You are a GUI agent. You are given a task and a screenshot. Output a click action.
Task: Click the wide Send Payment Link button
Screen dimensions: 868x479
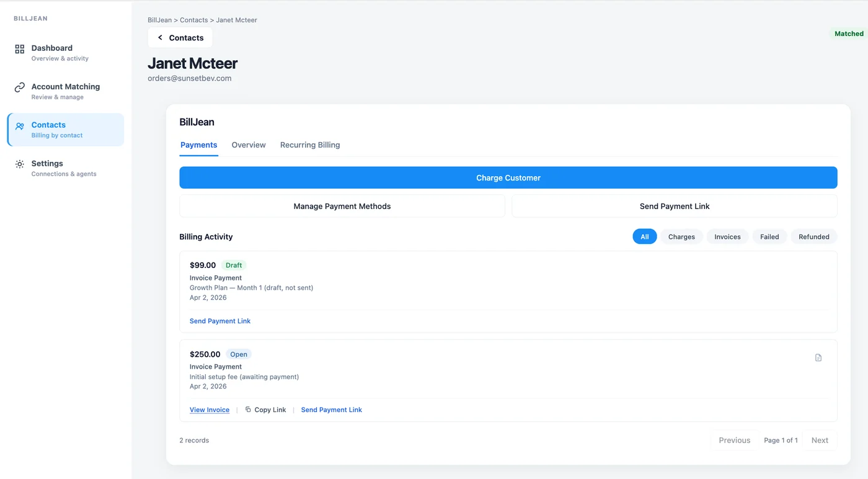pyautogui.click(x=675, y=206)
